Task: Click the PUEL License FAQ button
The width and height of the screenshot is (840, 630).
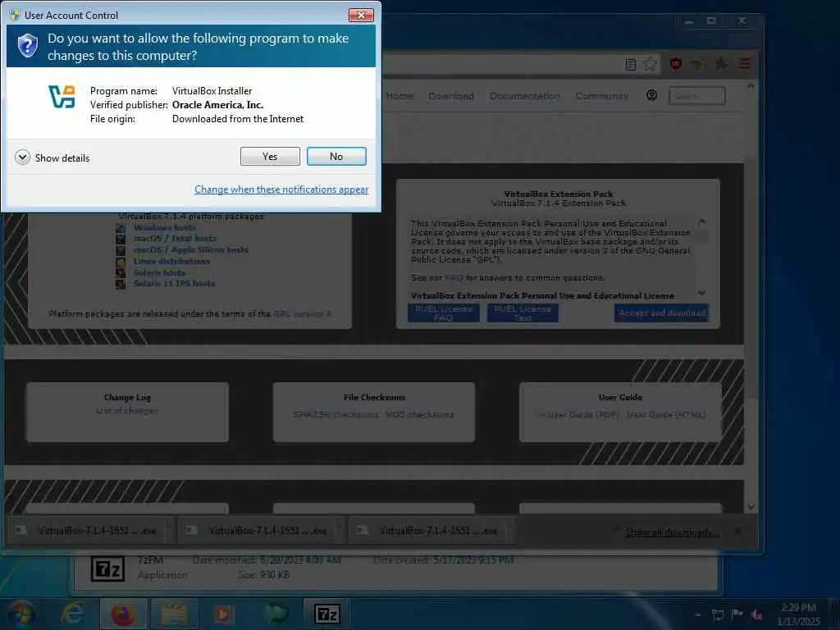Action: click(444, 313)
